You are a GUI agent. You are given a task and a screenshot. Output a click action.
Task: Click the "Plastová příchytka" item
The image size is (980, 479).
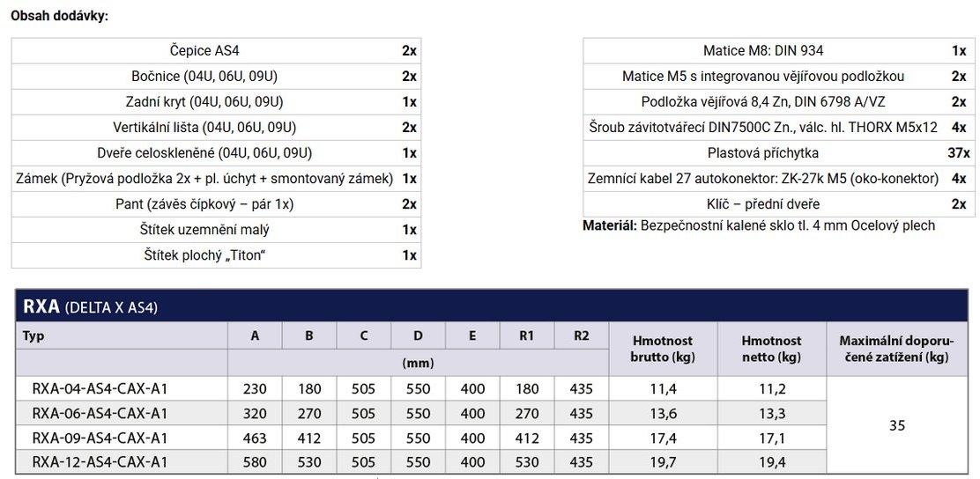(763, 153)
